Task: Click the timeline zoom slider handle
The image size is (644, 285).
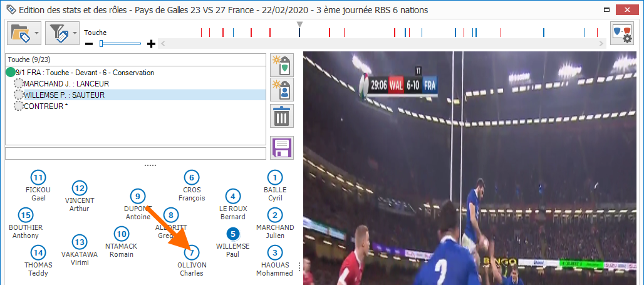Action: tap(101, 43)
